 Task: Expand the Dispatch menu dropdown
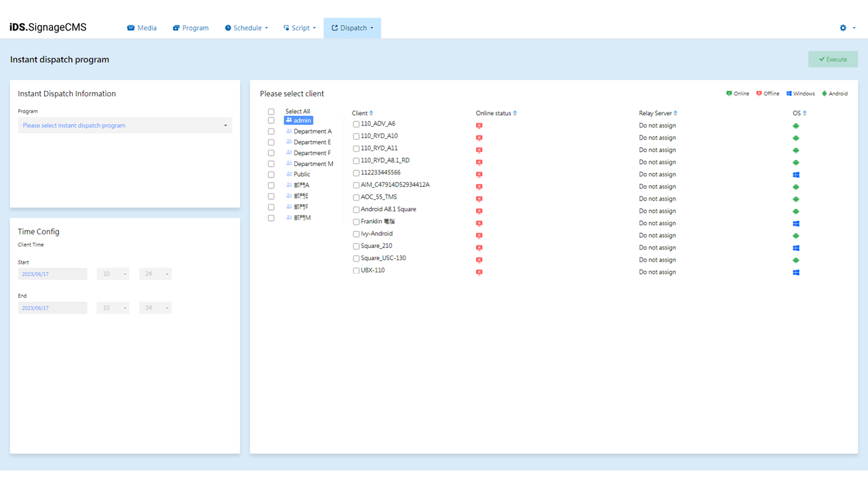[352, 28]
